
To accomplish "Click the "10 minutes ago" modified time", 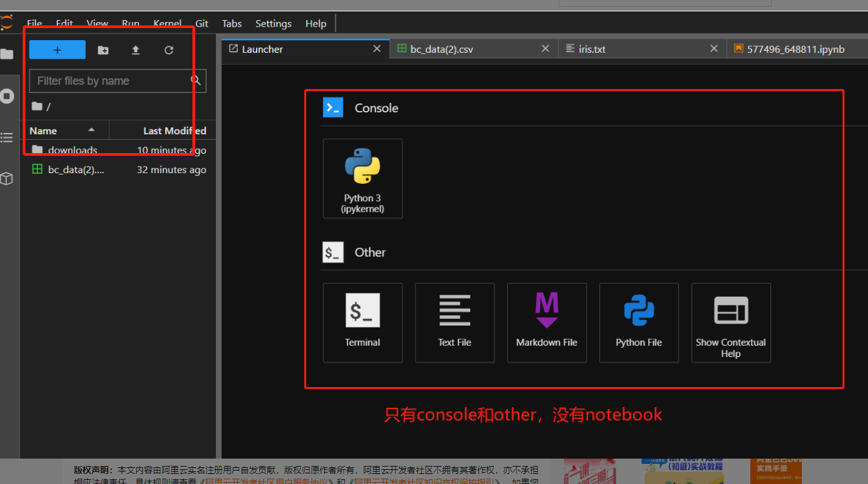I will (x=172, y=150).
